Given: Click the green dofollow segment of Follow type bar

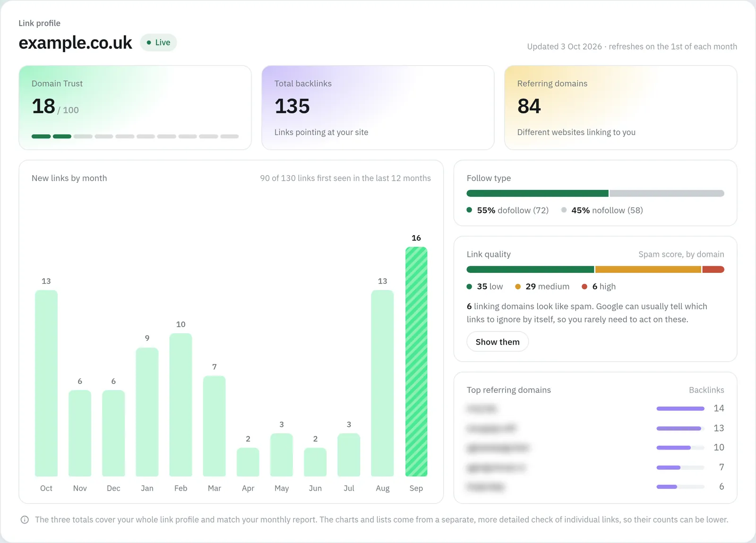Looking at the screenshot, I should pyautogui.click(x=538, y=193).
